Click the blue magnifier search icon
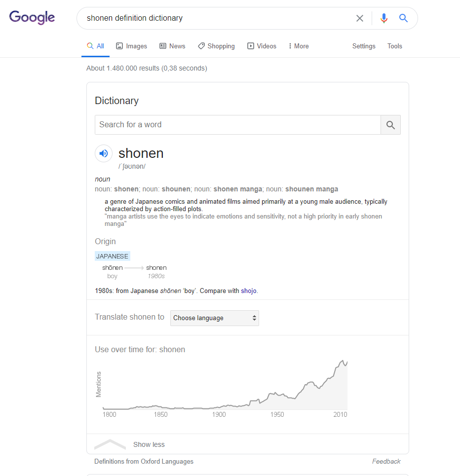This screenshot has width=460, height=476. 403,18
